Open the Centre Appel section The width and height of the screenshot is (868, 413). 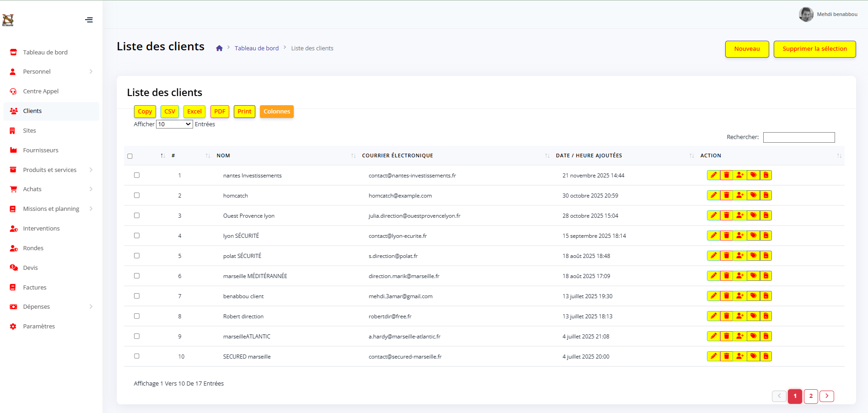pos(41,91)
